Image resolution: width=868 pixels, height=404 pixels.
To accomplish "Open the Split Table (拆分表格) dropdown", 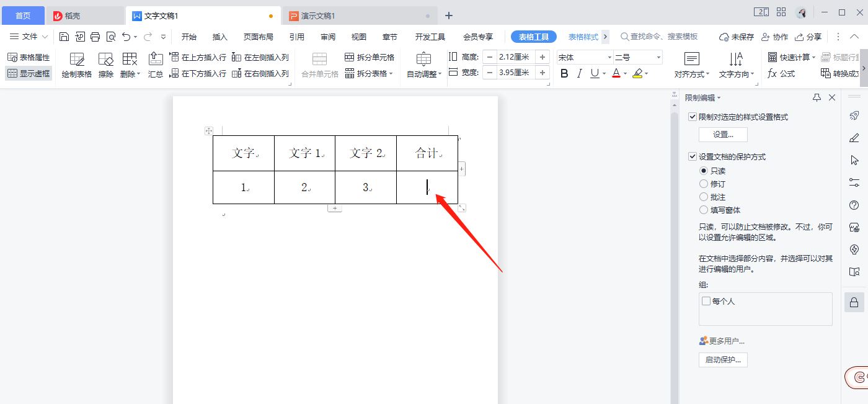I will tap(370, 73).
